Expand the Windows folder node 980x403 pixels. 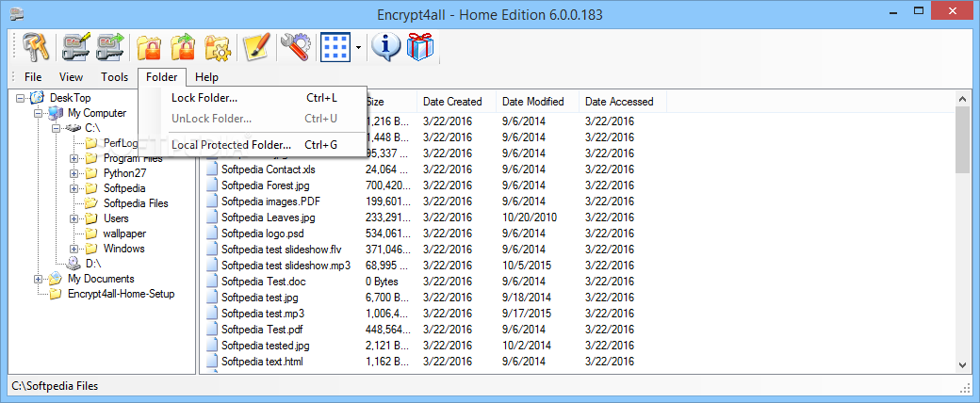pyautogui.click(x=73, y=248)
